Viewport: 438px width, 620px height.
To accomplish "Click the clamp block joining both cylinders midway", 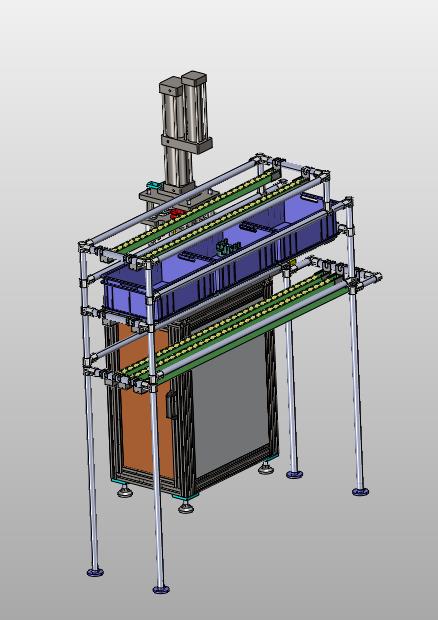I will (x=187, y=143).
